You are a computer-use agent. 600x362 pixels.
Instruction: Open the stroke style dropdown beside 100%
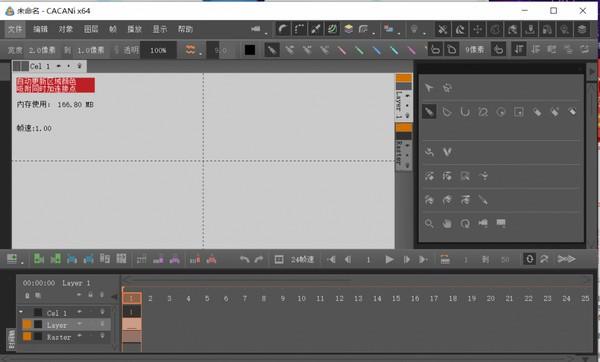coord(191,50)
